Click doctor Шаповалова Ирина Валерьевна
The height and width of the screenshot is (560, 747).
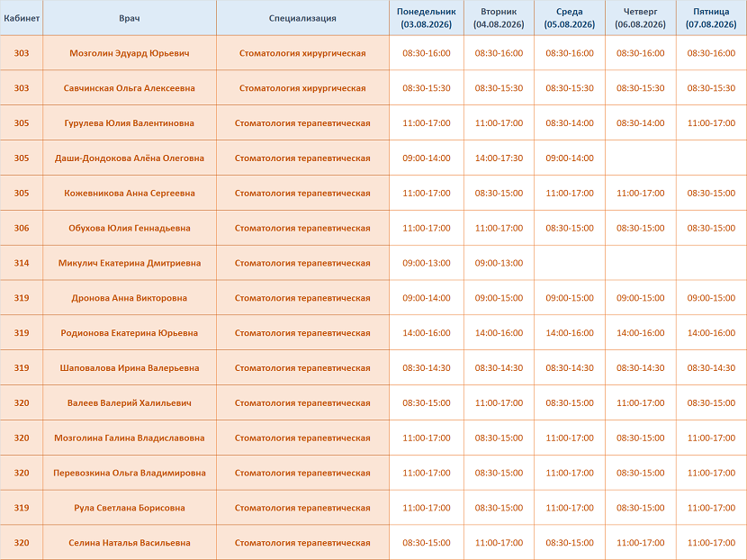click(x=130, y=368)
